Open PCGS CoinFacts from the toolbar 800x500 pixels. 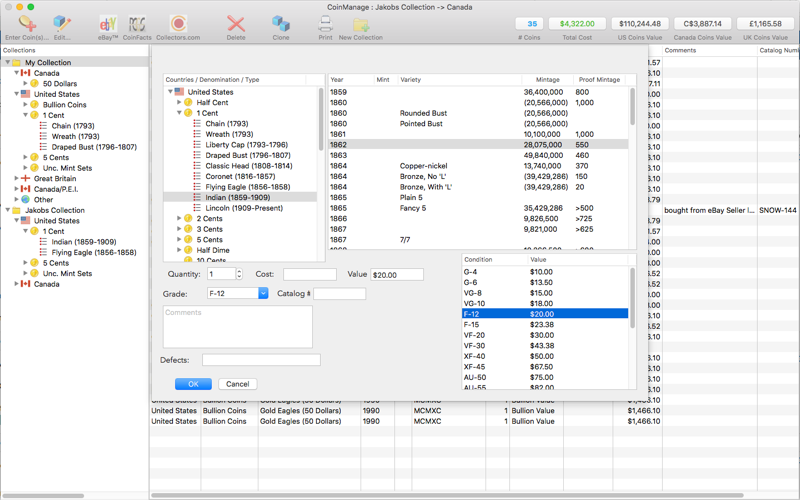coord(137,24)
